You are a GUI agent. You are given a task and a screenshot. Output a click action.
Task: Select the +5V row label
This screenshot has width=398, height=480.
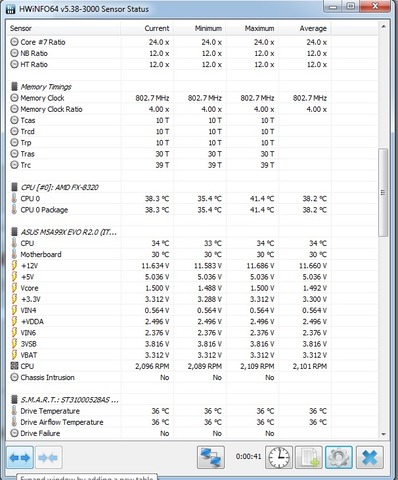point(28,277)
